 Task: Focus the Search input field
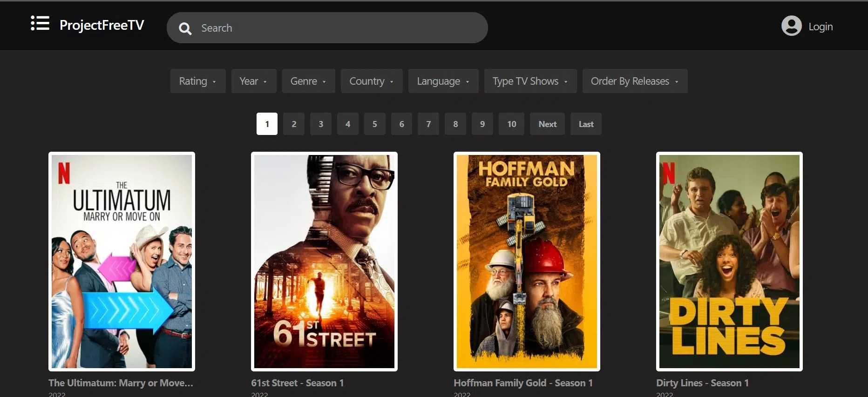pyautogui.click(x=335, y=28)
